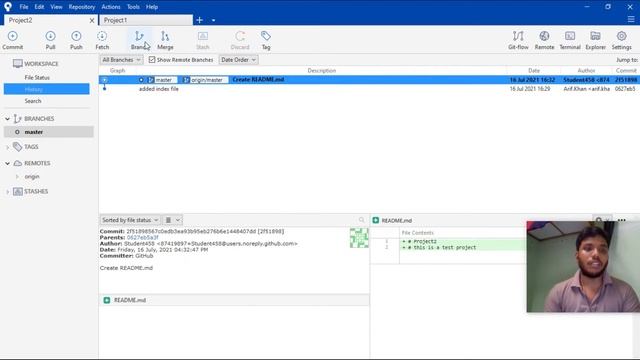Open the Help menu

coord(152,7)
